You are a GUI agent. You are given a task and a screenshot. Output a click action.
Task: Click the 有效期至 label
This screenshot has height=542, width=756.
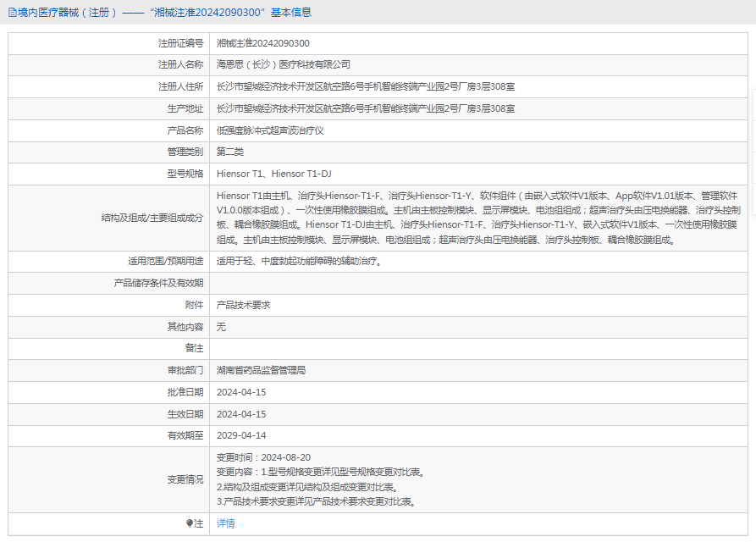tap(185, 435)
